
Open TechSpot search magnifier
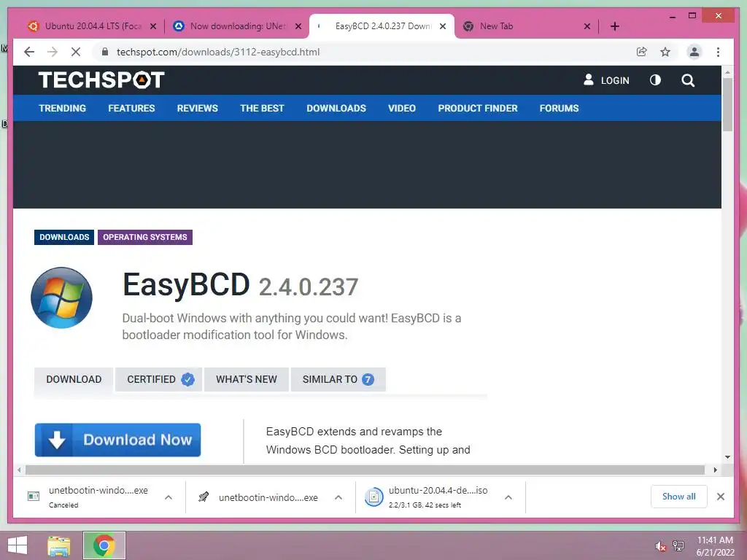(687, 80)
